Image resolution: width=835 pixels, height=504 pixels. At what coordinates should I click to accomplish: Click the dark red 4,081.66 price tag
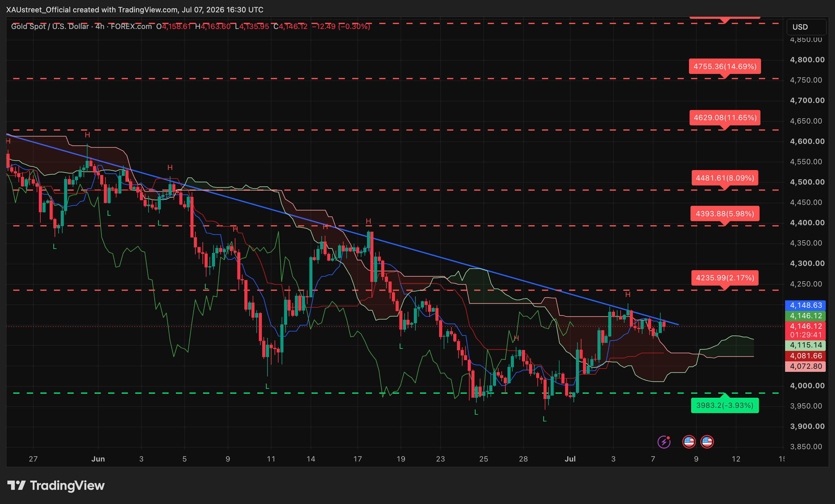[805, 356]
